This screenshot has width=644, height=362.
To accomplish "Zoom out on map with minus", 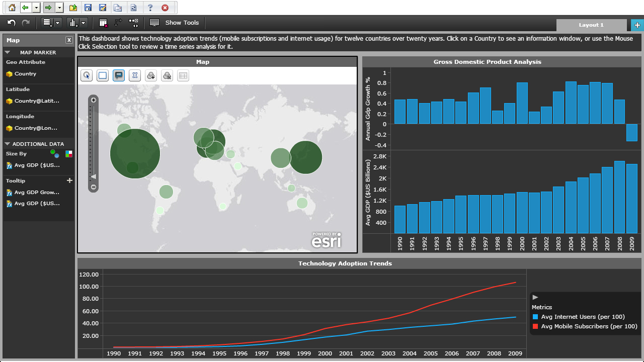I will pos(93,187).
